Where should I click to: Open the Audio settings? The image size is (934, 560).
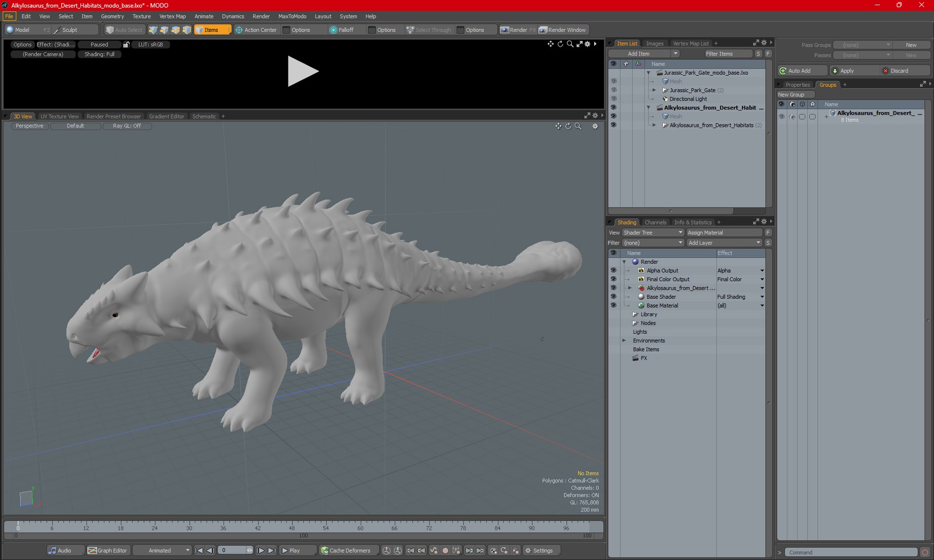(65, 551)
